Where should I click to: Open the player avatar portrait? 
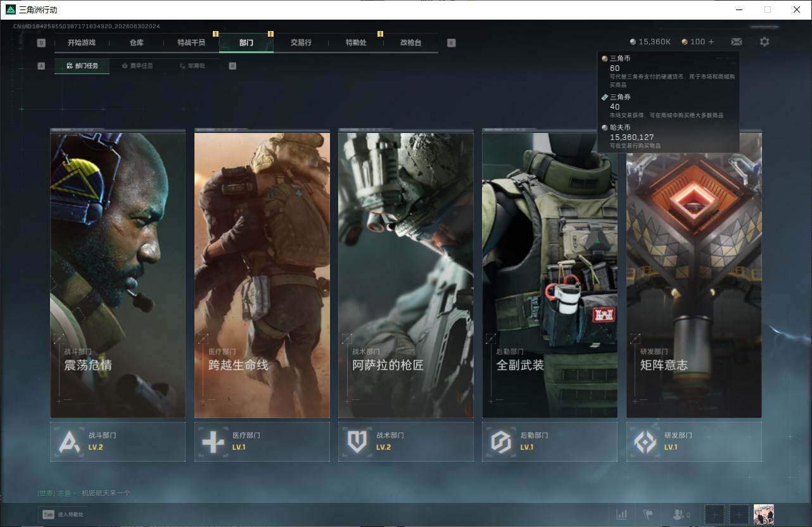[764, 514]
